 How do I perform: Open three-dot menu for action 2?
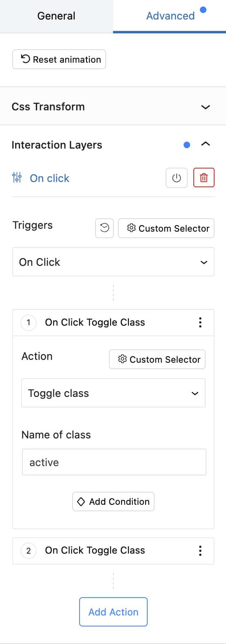click(x=200, y=551)
